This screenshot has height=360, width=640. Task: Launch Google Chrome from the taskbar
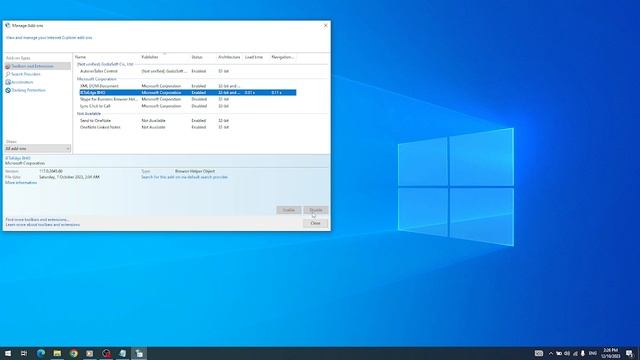73,353
